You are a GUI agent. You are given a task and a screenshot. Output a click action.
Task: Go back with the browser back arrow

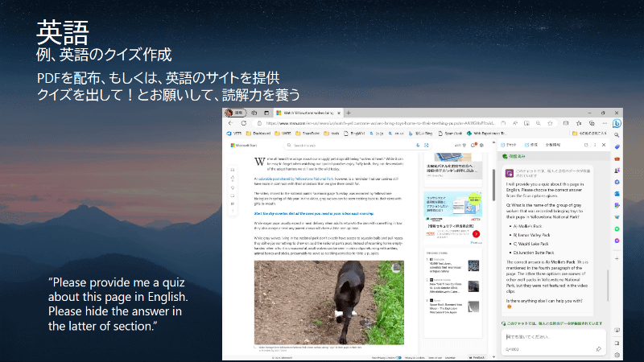[x=230, y=123]
